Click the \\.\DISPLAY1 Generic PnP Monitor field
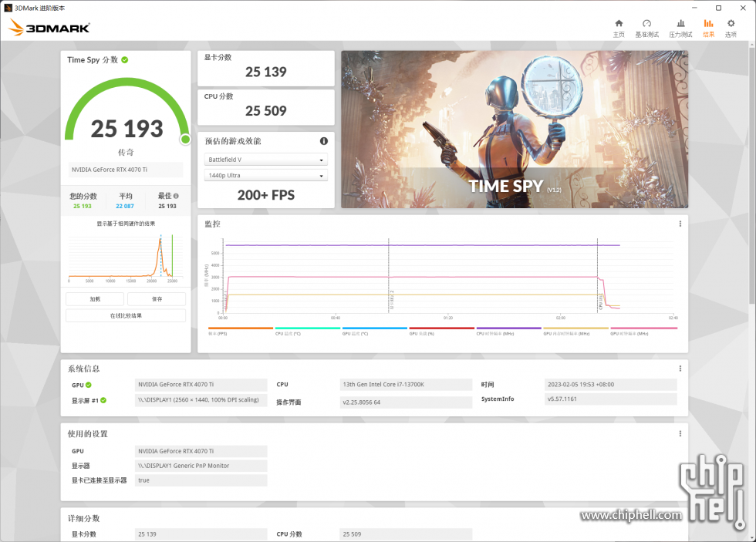 coord(201,466)
